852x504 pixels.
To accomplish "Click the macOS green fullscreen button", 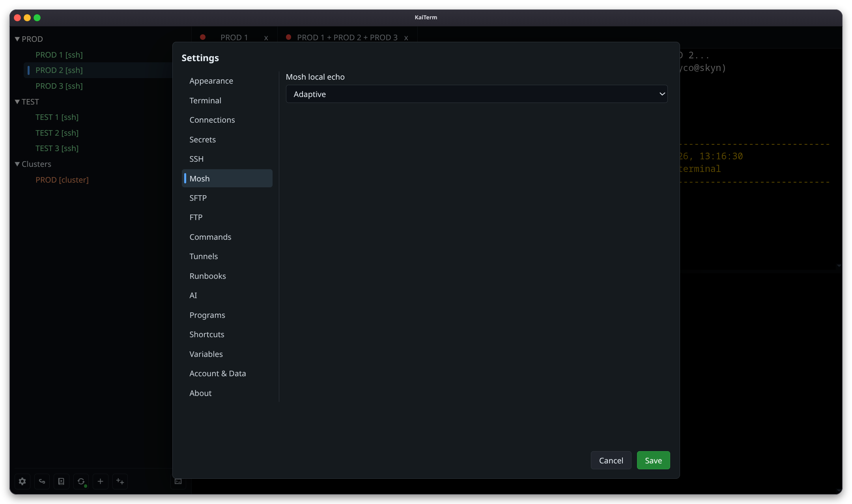I will [x=37, y=18].
